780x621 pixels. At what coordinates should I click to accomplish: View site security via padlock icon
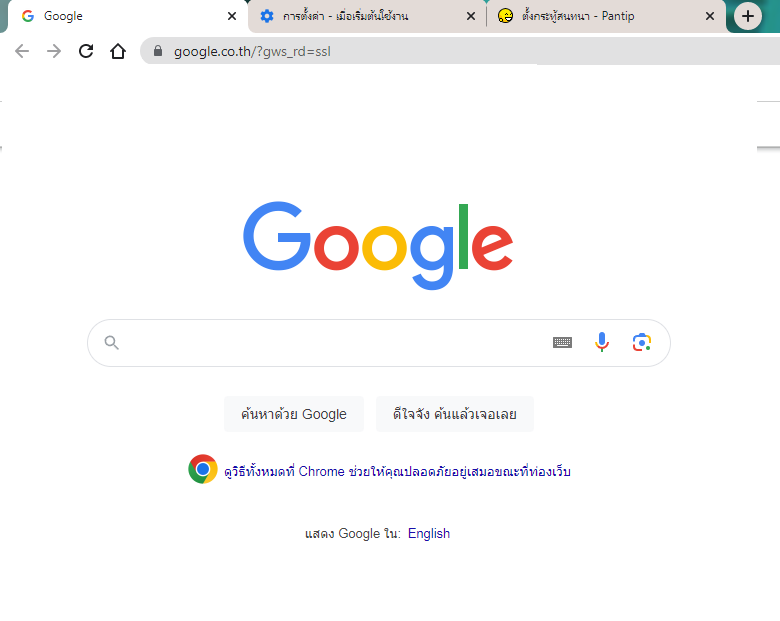(x=158, y=51)
